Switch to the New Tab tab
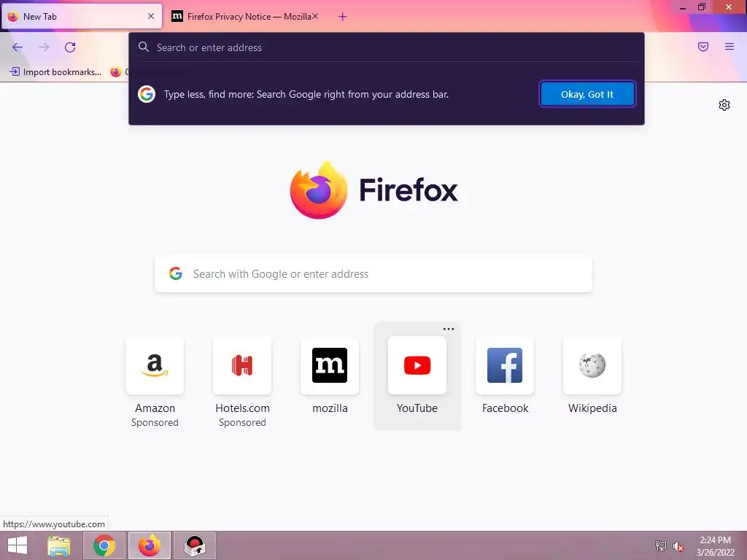 click(x=82, y=17)
